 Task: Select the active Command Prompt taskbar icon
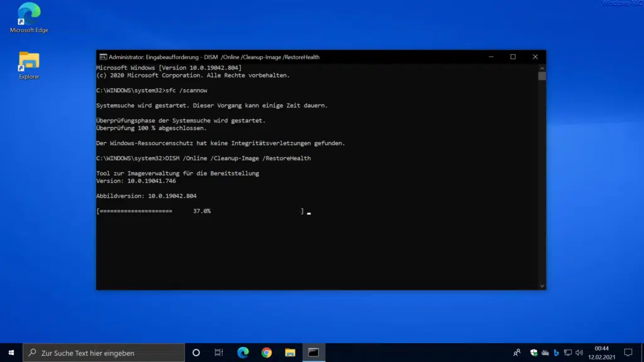pyautogui.click(x=313, y=353)
